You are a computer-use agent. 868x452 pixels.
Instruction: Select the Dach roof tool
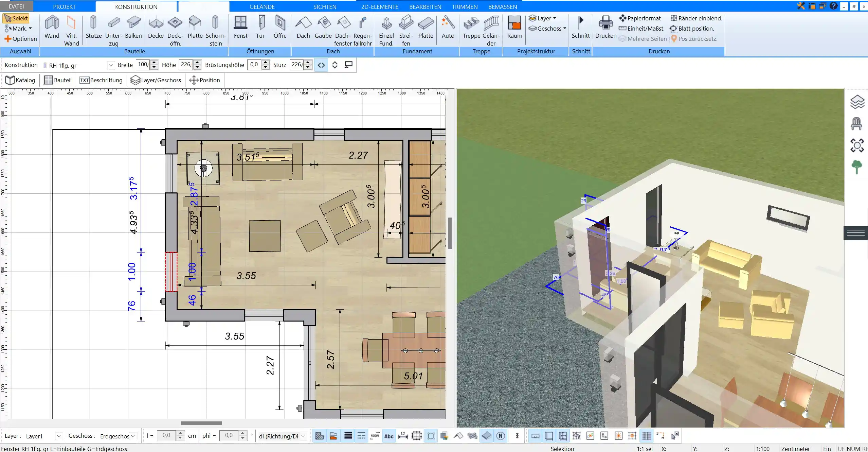(303, 27)
